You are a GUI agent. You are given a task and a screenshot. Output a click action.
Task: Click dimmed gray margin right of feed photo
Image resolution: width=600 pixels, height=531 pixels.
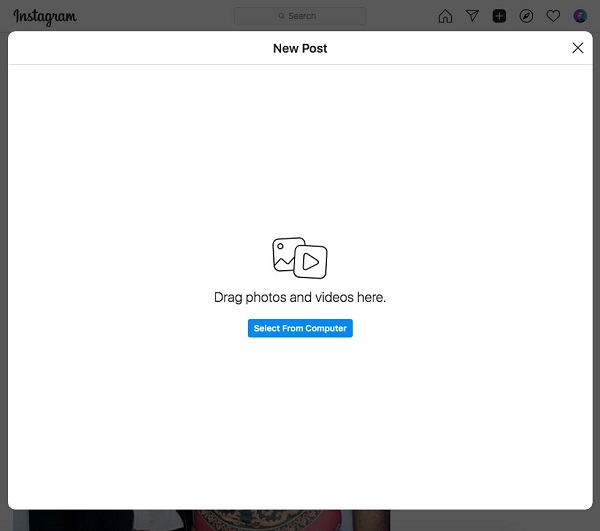(x=490, y=520)
